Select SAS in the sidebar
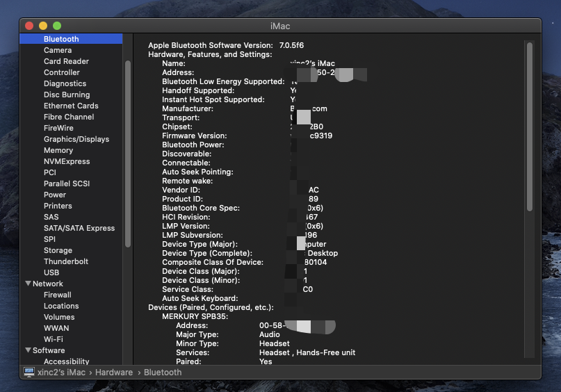 [x=51, y=217]
